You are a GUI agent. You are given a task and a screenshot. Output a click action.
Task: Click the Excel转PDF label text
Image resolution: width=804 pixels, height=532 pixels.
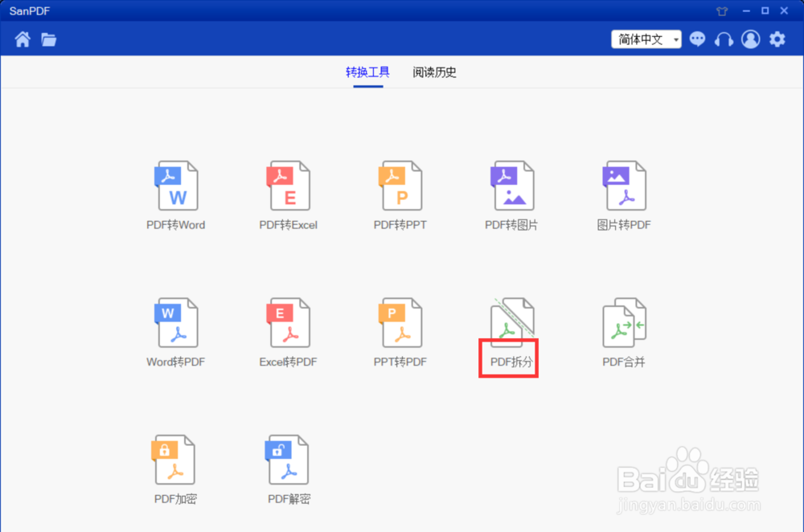click(288, 362)
